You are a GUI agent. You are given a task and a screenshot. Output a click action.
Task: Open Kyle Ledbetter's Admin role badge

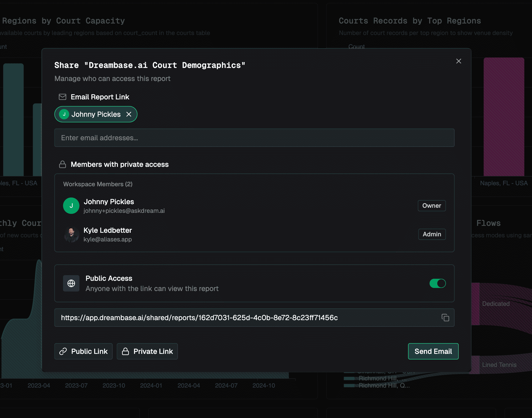click(432, 234)
